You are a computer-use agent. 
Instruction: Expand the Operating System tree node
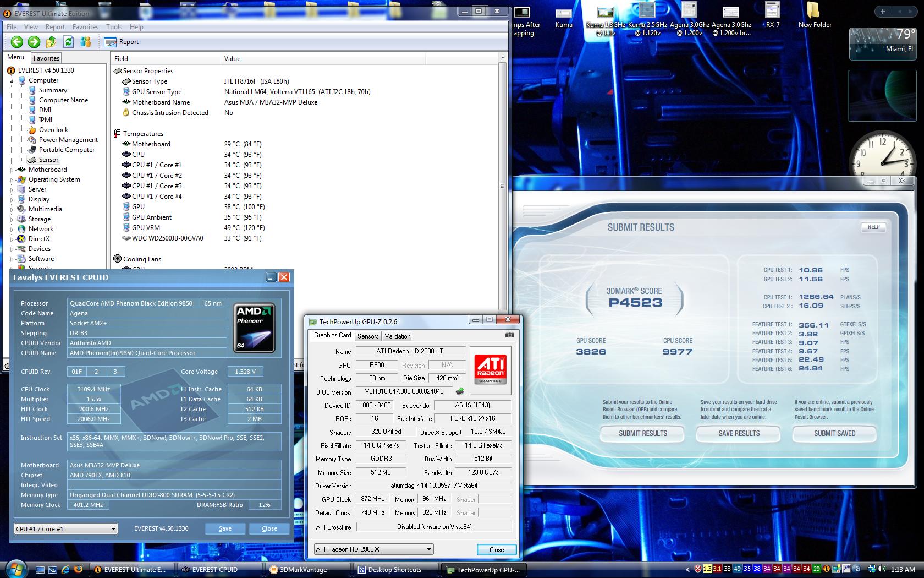click(12, 179)
